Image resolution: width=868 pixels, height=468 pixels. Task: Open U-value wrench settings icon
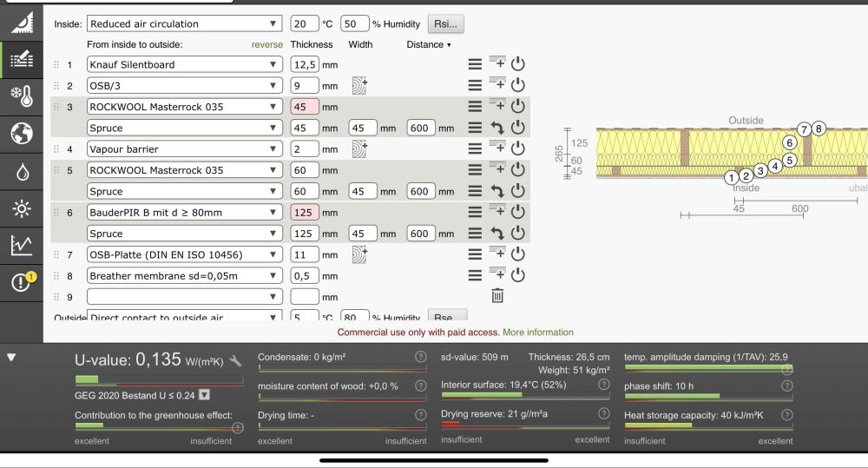tap(235, 361)
